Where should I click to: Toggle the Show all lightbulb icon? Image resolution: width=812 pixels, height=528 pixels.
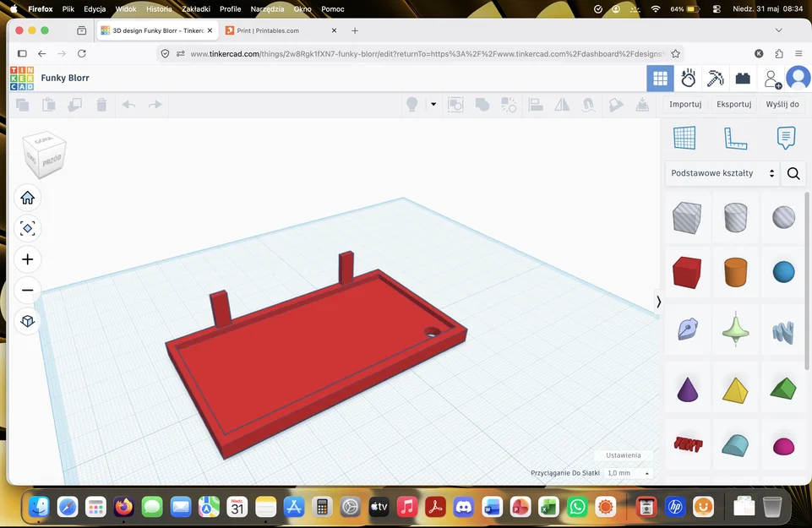pyautogui.click(x=412, y=105)
